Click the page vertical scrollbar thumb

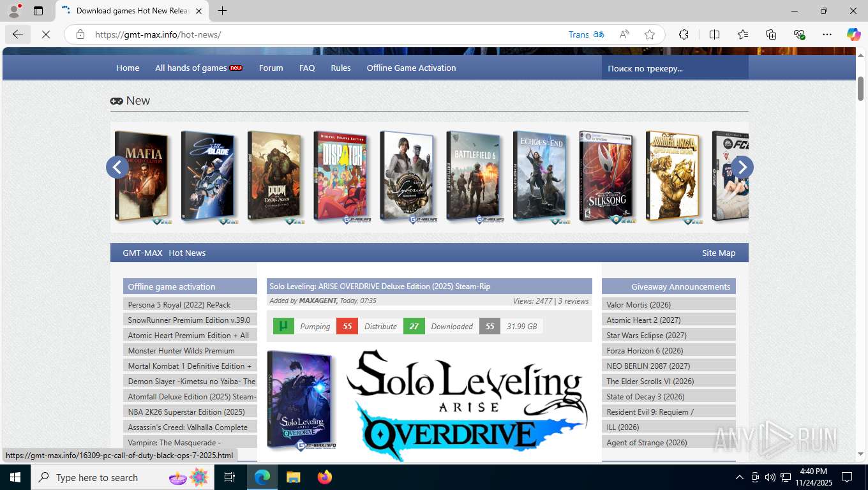(860, 88)
